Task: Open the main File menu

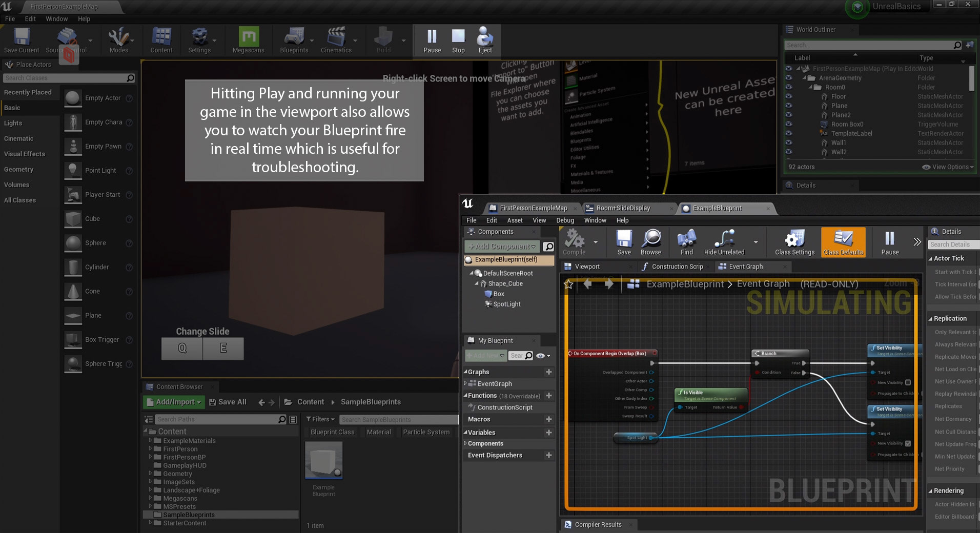Action: pyautogui.click(x=10, y=19)
